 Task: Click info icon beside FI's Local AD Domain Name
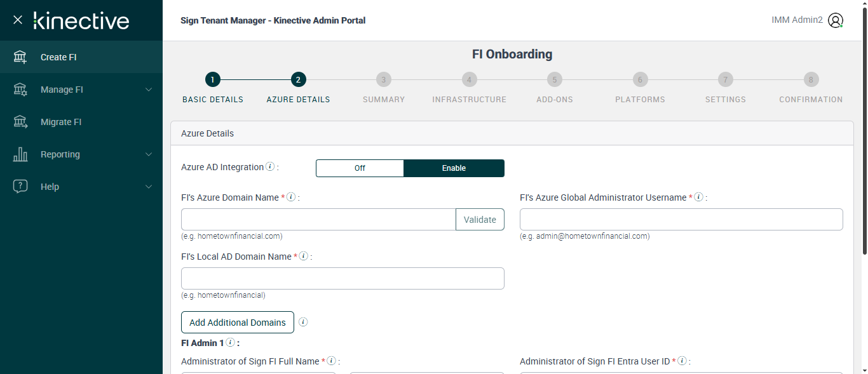tap(303, 257)
